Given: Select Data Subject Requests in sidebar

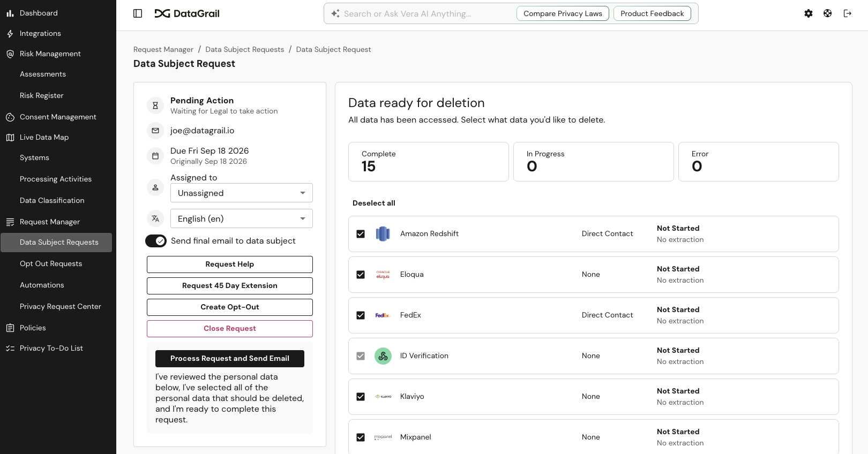Looking at the screenshot, I should pos(56,243).
